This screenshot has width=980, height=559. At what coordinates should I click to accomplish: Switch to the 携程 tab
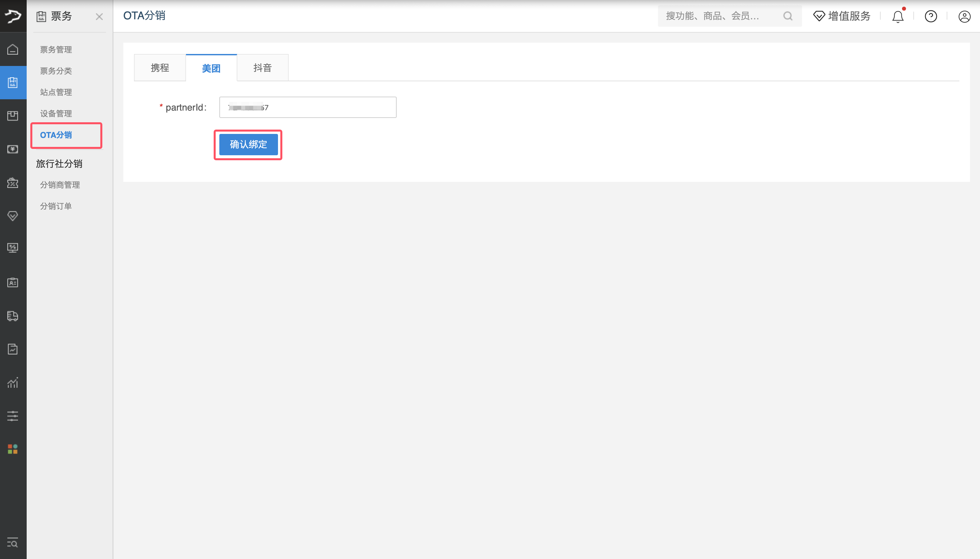(160, 68)
